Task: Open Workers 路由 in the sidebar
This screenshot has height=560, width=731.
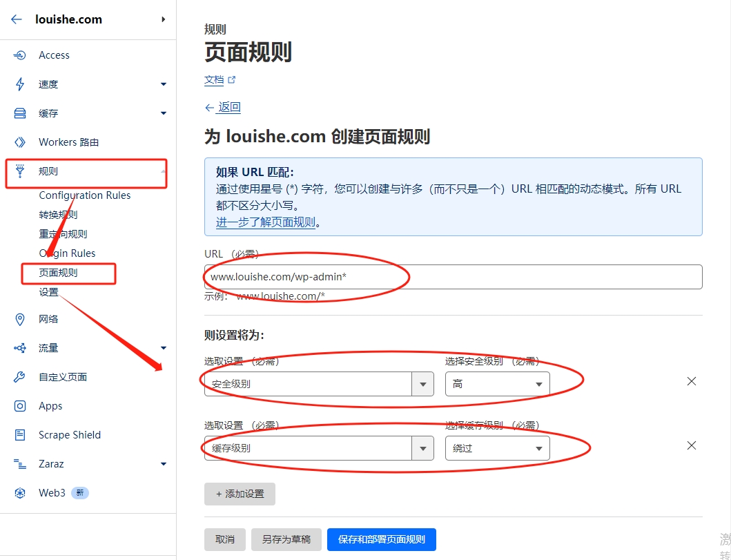Action: pyautogui.click(x=68, y=142)
